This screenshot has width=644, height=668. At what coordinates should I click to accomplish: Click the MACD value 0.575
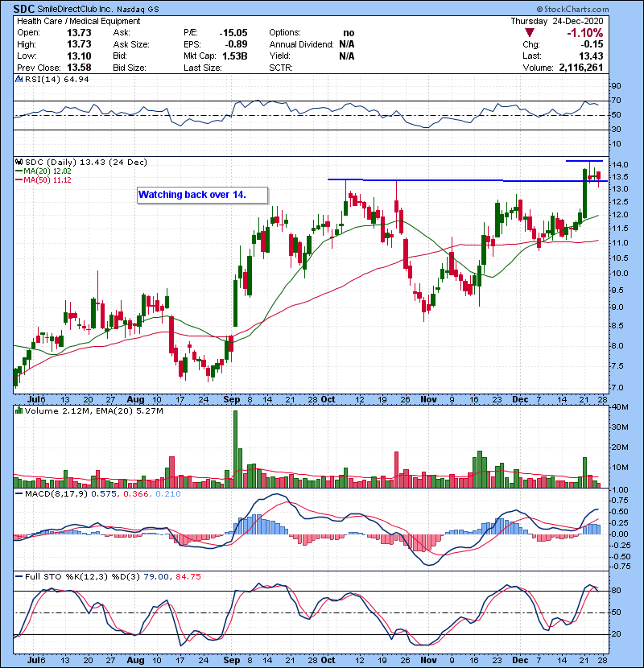104,494
